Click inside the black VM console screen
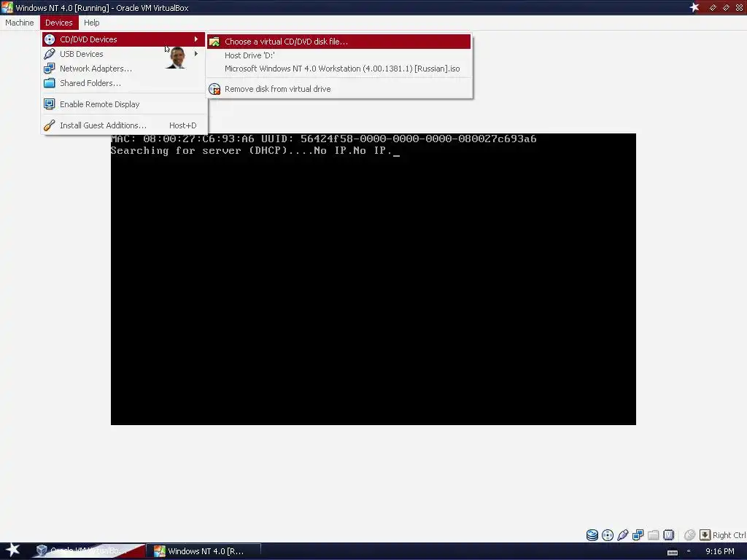This screenshot has width=747, height=560. pyautogui.click(x=373, y=279)
